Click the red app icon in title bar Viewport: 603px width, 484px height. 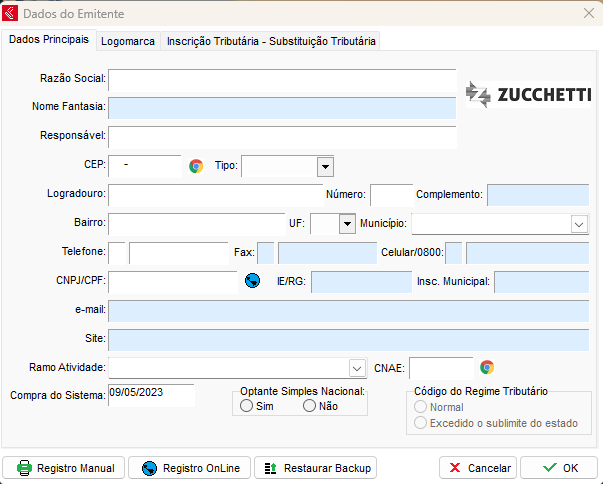tap(12, 12)
